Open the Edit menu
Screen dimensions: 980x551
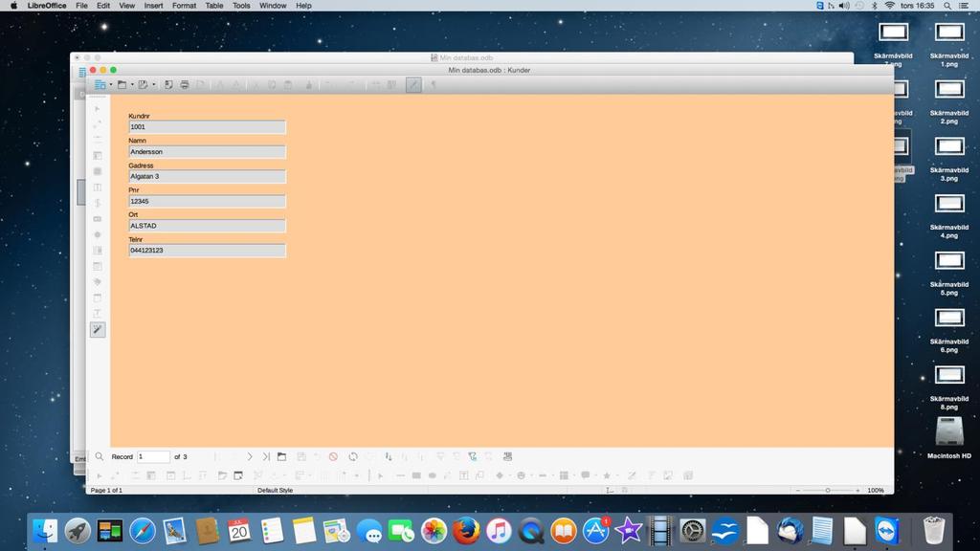[103, 6]
